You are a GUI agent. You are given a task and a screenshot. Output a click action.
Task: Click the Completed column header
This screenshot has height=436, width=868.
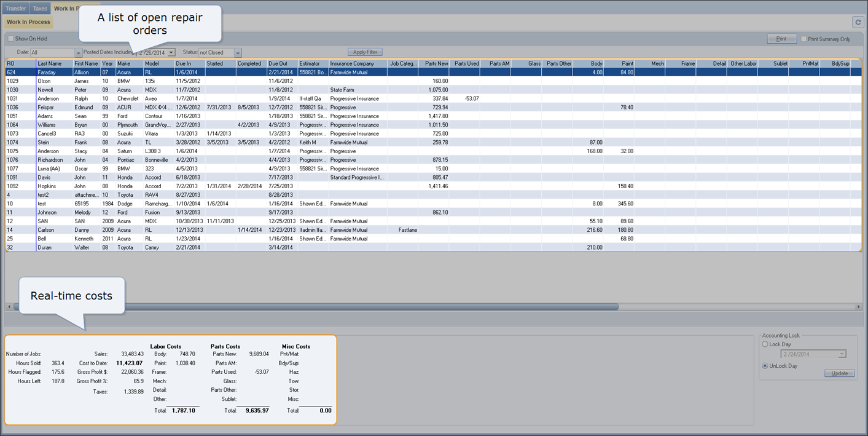point(251,63)
